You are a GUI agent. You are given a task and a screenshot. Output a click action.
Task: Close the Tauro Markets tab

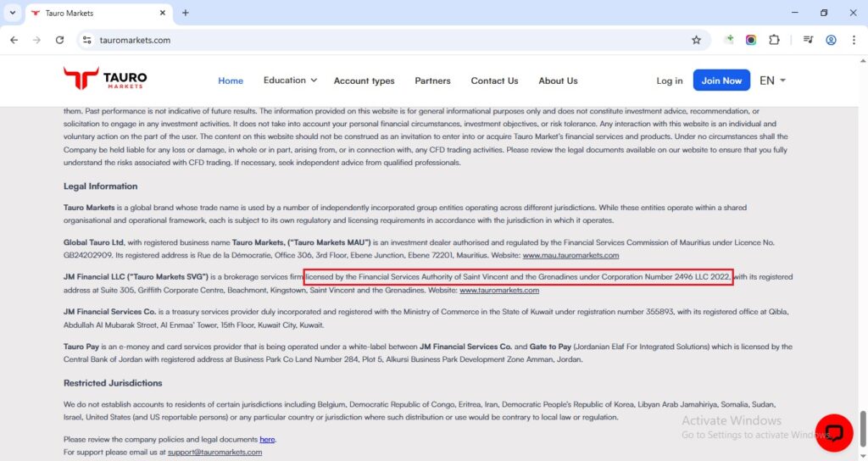point(162,13)
